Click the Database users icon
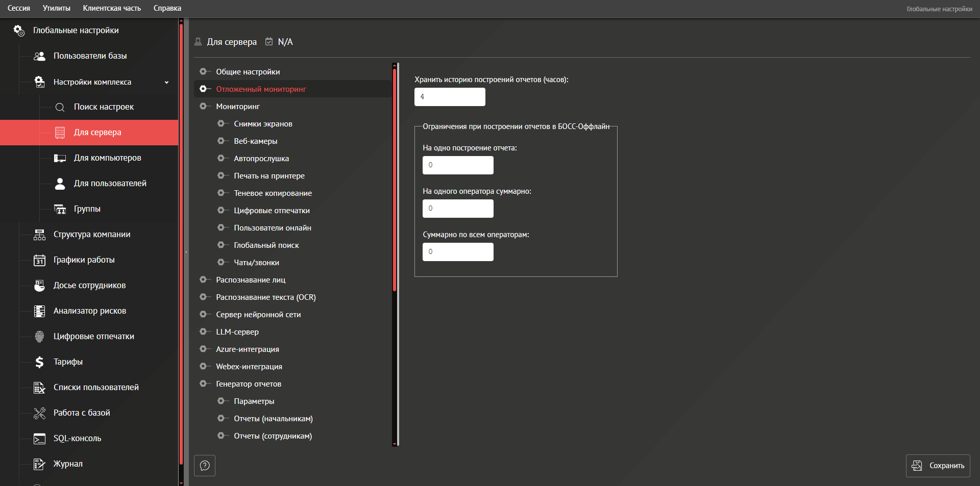 (x=39, y=56)
